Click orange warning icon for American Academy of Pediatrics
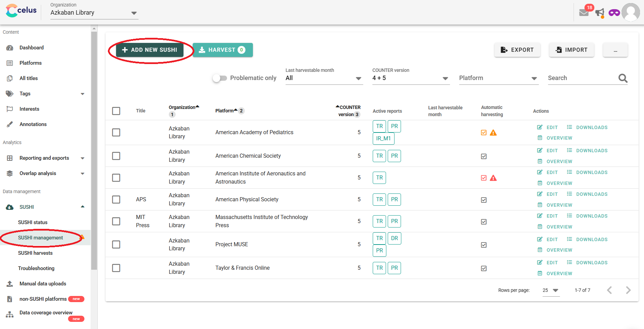Image resolution: width=644 pixels, height=329 pixels. [x=493, y=133]
